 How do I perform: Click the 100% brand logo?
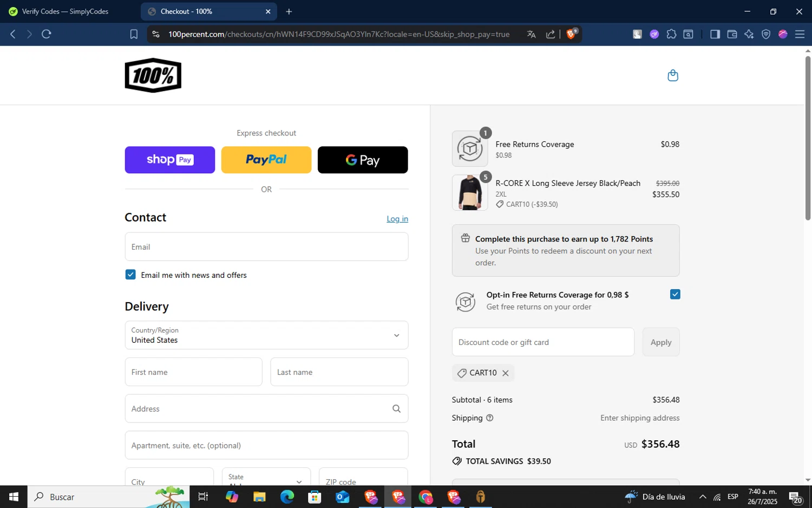tap(153, 75)
